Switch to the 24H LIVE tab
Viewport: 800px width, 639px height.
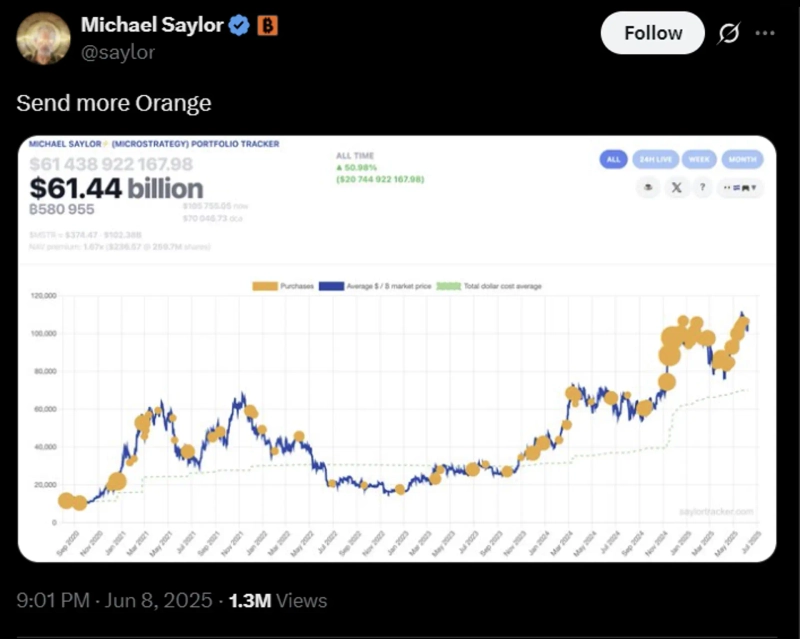point(656,159)
